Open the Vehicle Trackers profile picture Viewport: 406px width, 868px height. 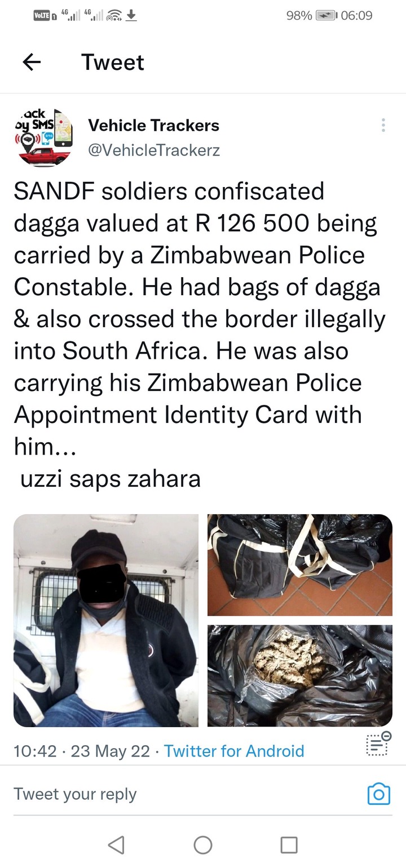[43, 137]
